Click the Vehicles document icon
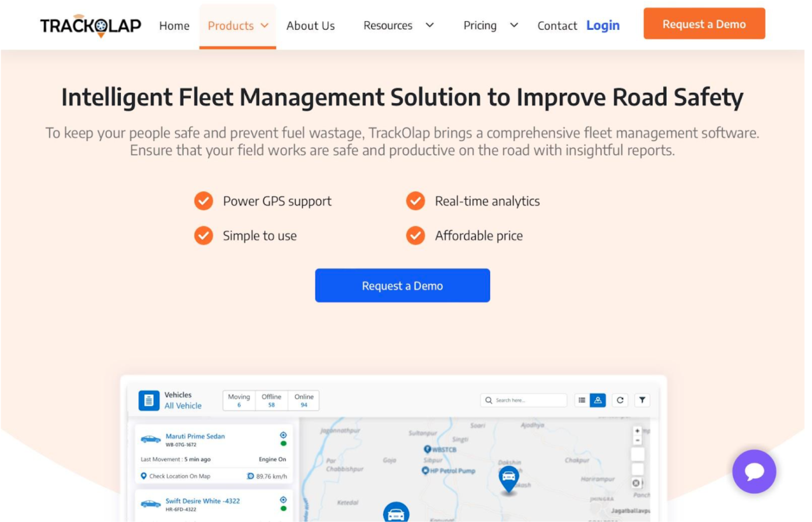This screenshot has height=522, width=812. (x=149, y=401)
